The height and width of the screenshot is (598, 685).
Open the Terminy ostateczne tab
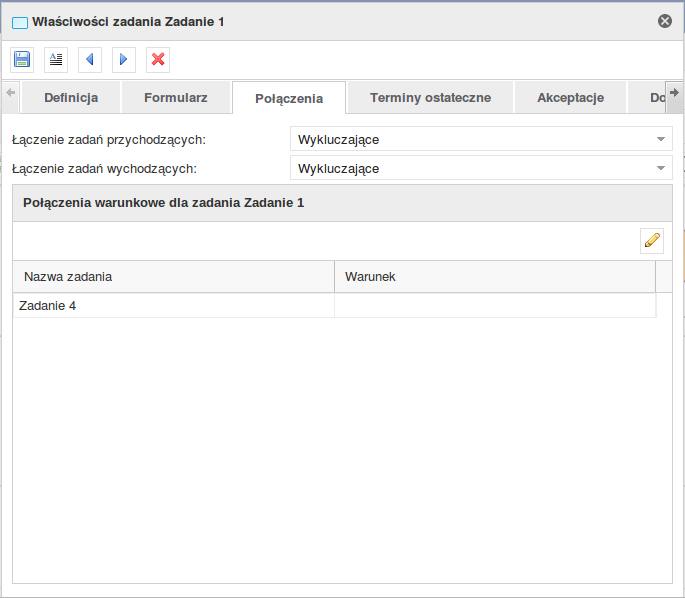pos(430,98)
